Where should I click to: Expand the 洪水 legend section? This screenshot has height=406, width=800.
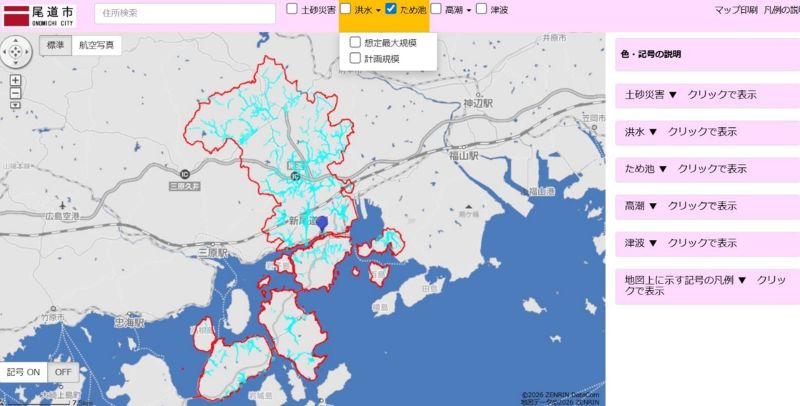coord(680,131)
